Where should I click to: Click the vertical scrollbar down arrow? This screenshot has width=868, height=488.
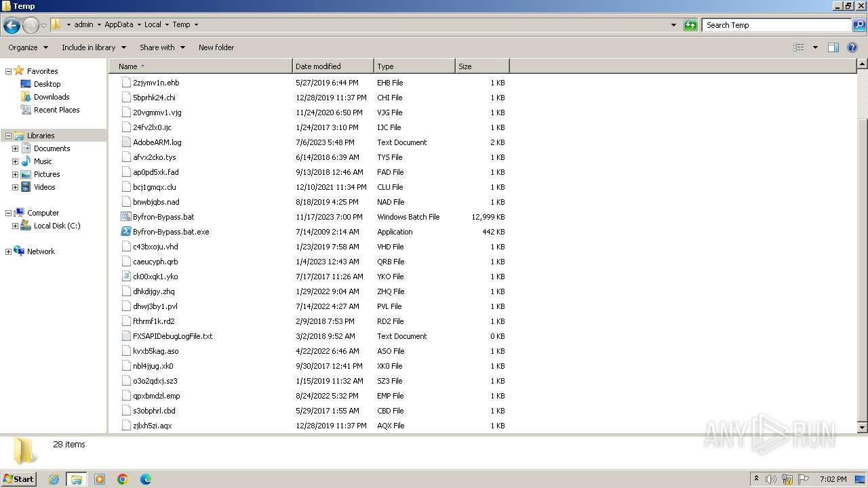[862, 428]
